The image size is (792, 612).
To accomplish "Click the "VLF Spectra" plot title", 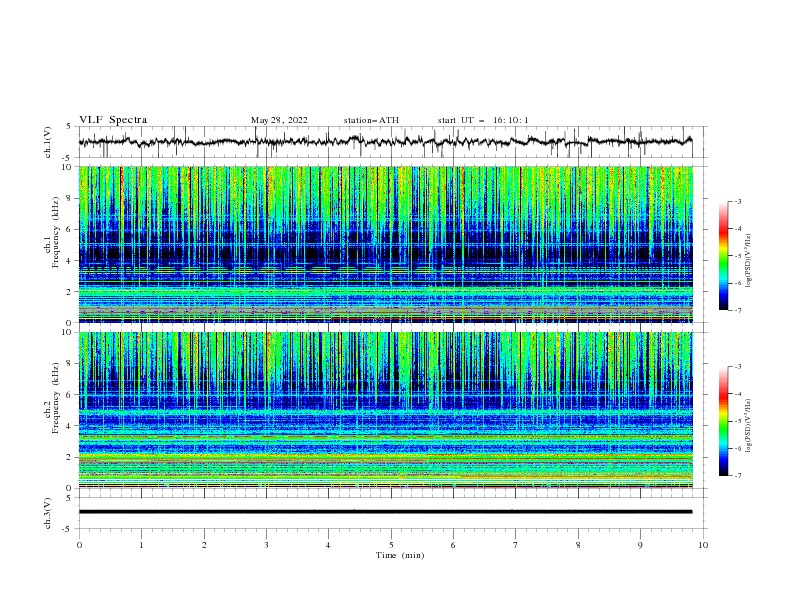I will coord(113,120).
